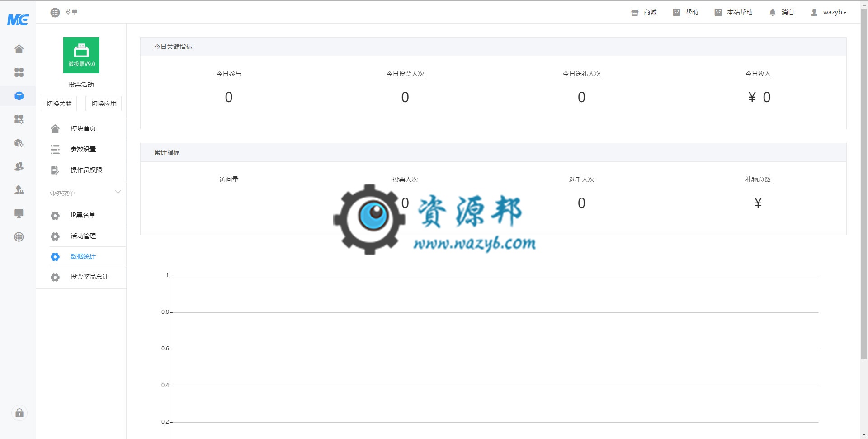Open the monitor icon in left rail

19,213
